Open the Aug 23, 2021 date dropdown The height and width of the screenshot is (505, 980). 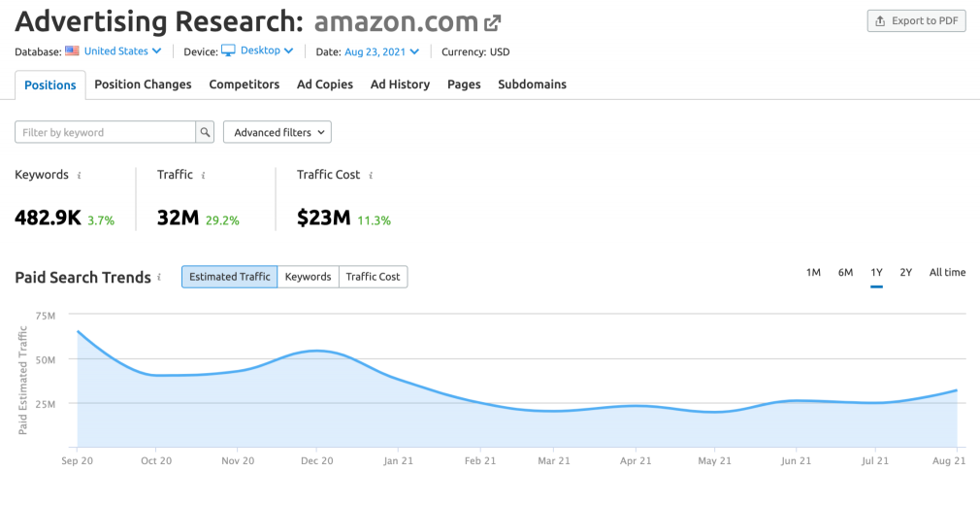(x=381, y=51)
